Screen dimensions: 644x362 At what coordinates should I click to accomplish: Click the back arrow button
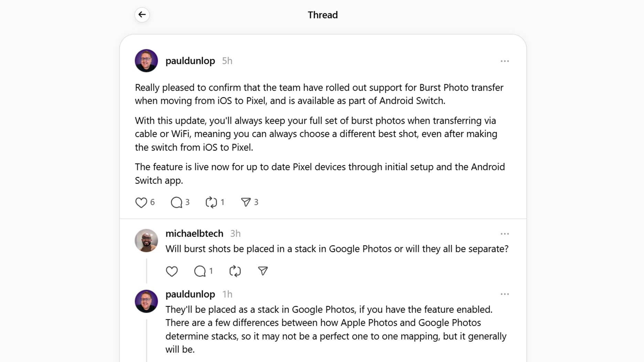tap(142, 15)
